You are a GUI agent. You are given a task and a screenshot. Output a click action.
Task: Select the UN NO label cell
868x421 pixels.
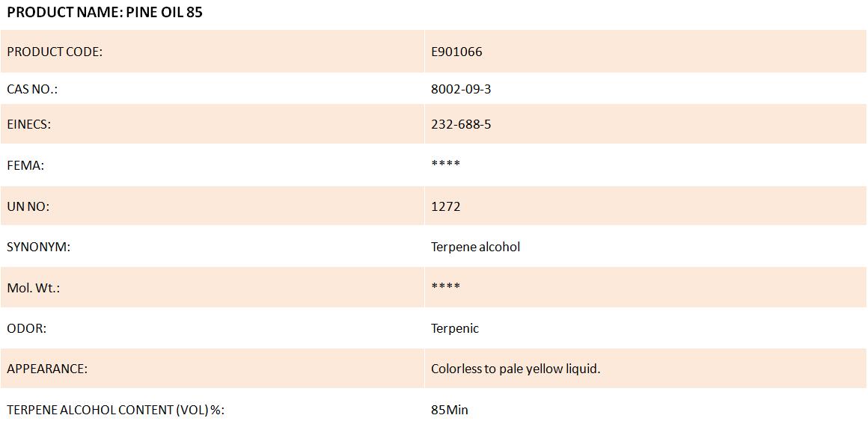(x=212, y=206)
